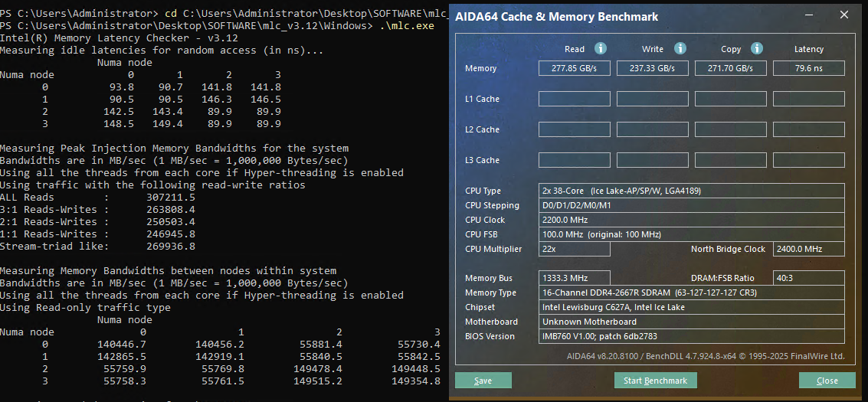868x402 pixels.
Task: Click the L3 Cache Latency field
Action: click(809, 160)
